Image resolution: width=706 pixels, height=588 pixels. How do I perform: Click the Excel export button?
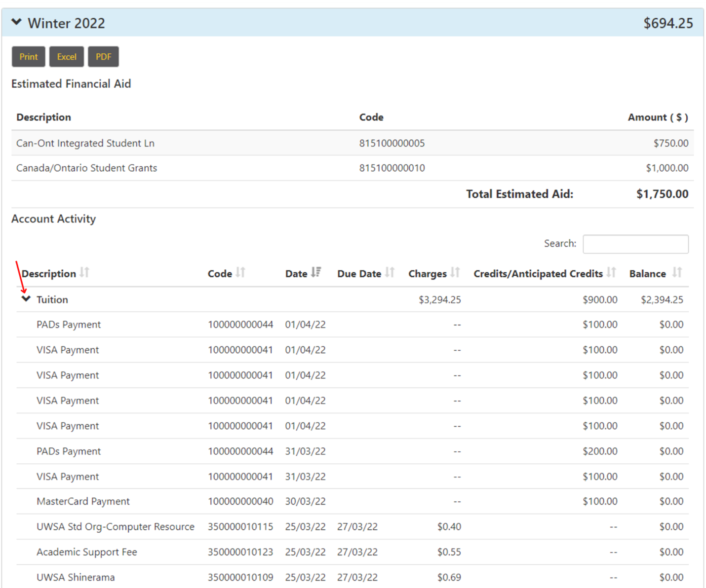pyautogui.click(x=67, y=56)
